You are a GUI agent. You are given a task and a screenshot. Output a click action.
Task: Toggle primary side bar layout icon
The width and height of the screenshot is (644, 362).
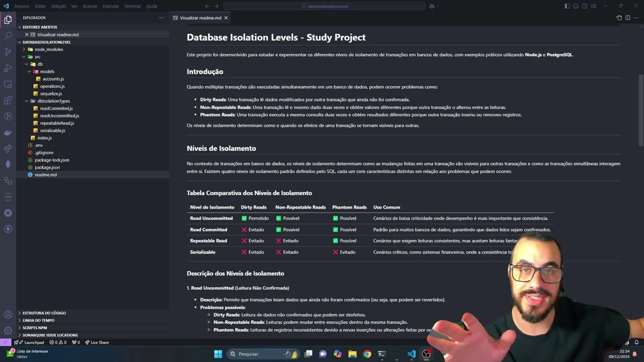pyautogui.click(x=567, y=6)
